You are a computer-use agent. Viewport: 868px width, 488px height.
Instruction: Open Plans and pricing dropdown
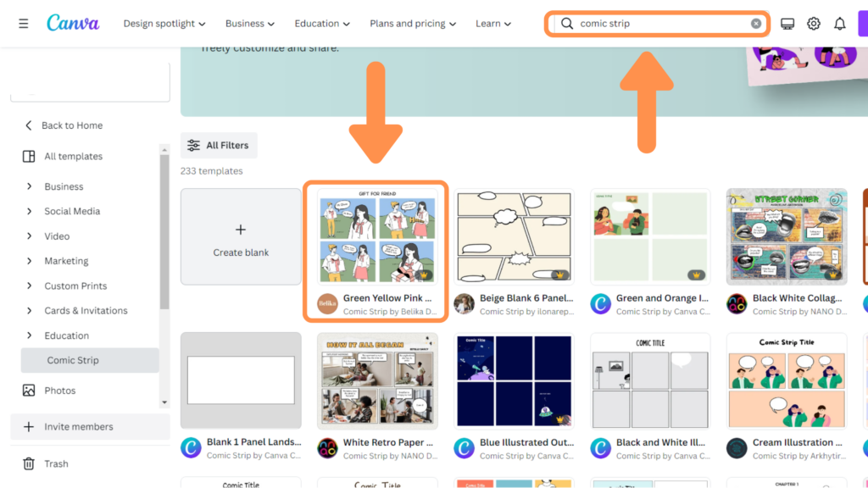click(x=413, y=23)
